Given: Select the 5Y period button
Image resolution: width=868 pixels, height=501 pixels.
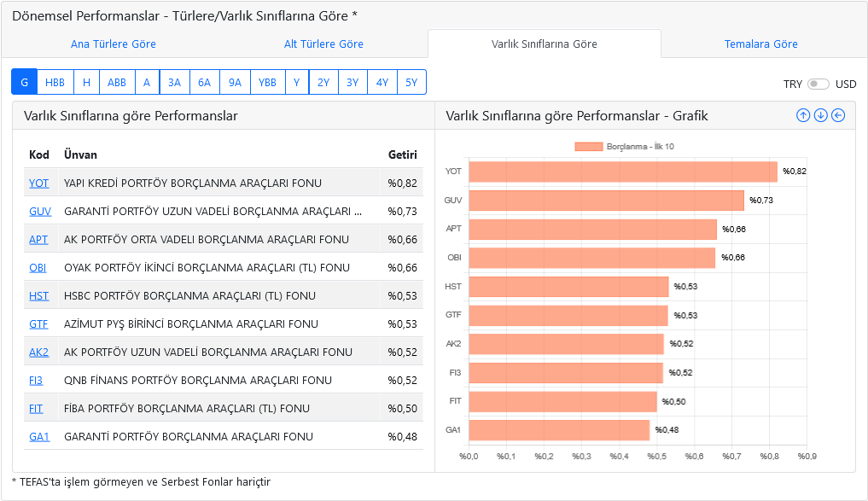Looking at the screenshot, I should pyautogui.click(x=411, y=81).
